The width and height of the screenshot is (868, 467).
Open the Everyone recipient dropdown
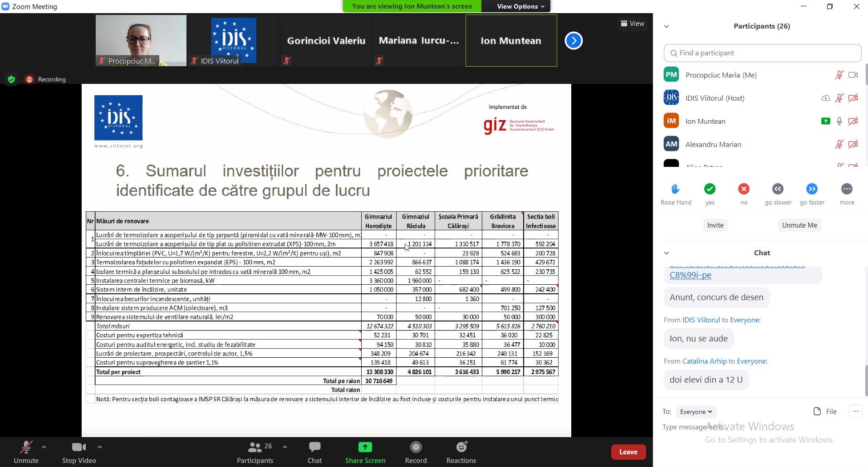point(696,412)
